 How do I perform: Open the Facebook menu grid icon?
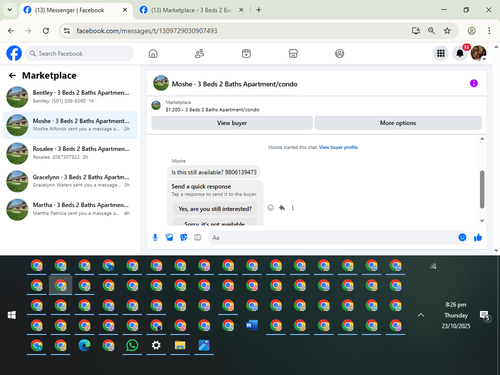[441, 53]
